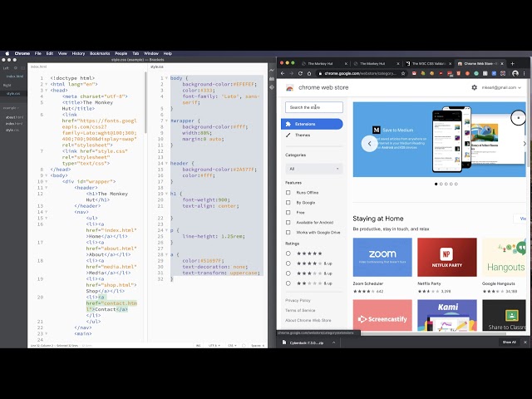Select the three stars & up radio
Image resolution: width=532 pixels, height=399 pixels.
pos(288,273)
